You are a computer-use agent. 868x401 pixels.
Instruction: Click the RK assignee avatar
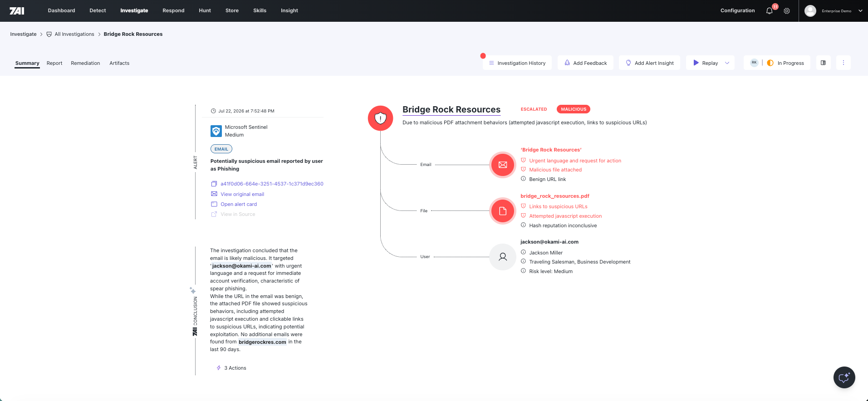(754, 63)
